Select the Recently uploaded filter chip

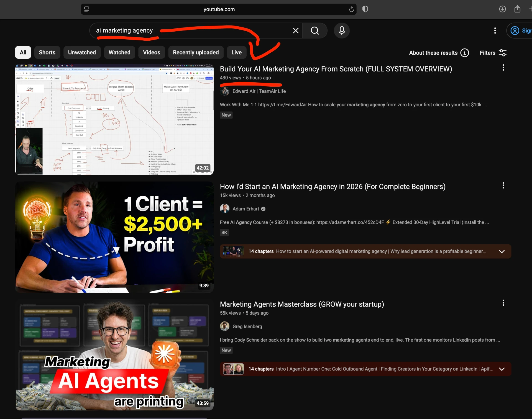[x=196, y=52]
